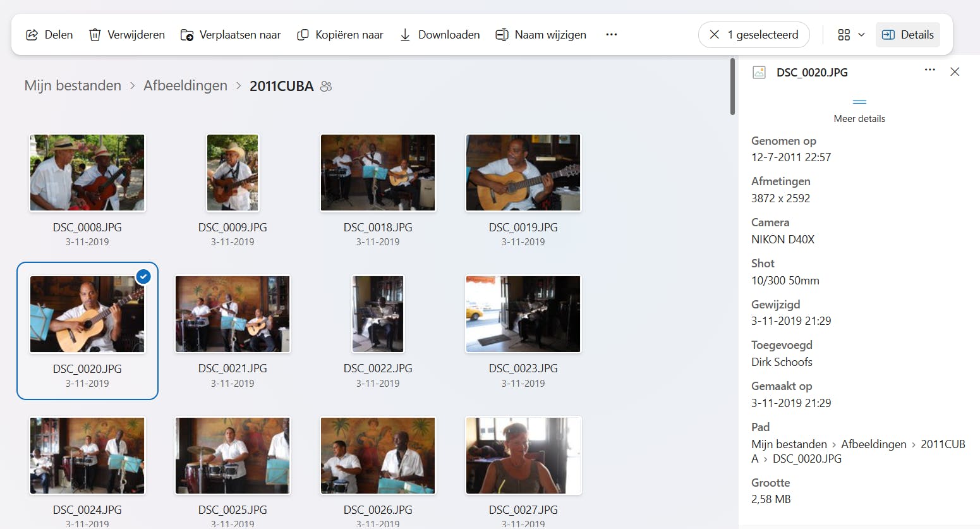This screenshot has width=980, height=529.
Task: Click the grid view tiles icon
Action: click(844, 35)
